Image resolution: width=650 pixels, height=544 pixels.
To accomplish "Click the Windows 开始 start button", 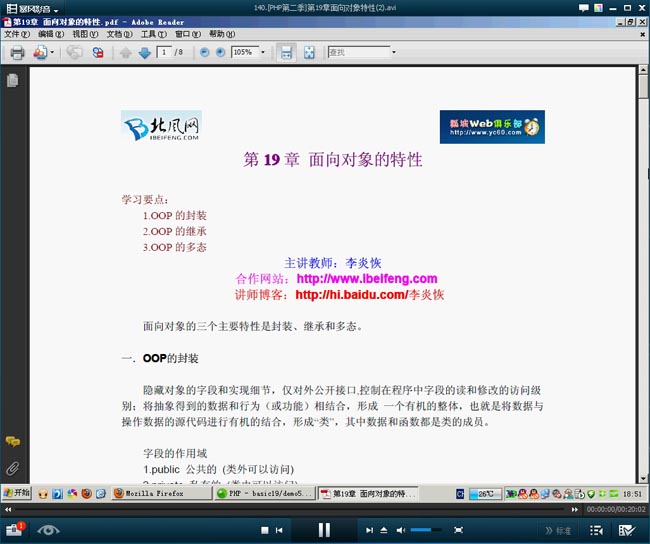I will [17, 493].
